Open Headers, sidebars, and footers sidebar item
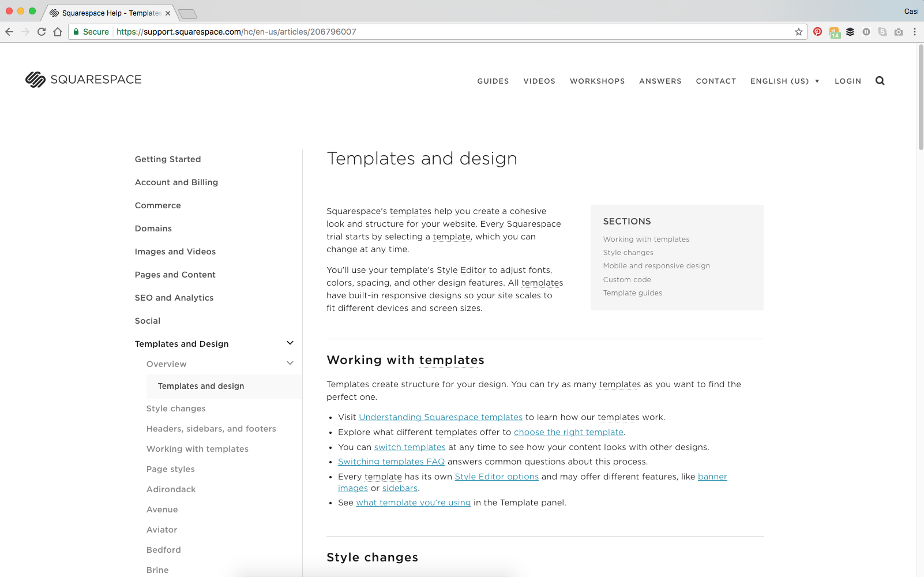 (x=211, y=429)
